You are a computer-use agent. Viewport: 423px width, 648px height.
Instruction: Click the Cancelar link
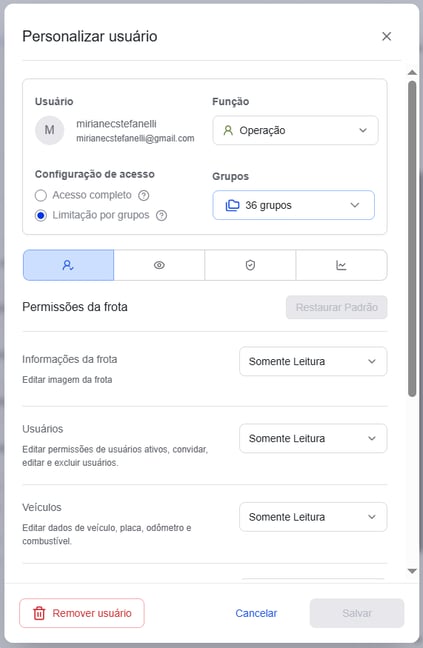(x=256, y=613)
